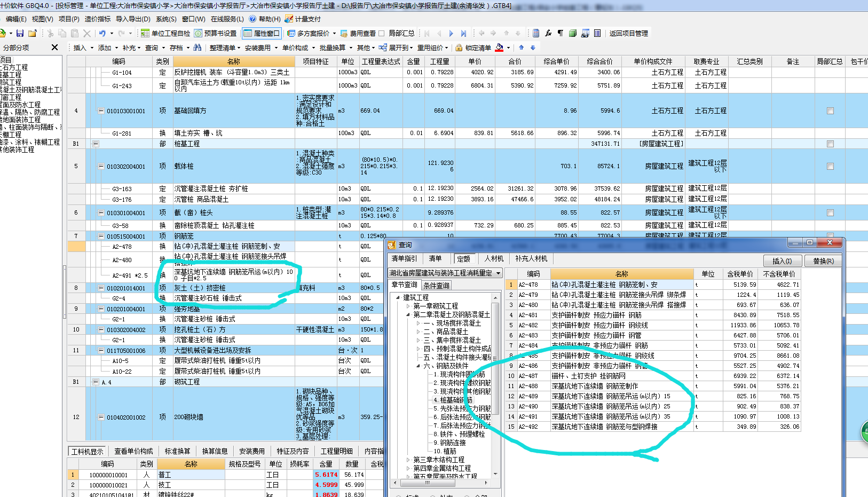Image resolution: width=868 pixels, height=497 pixels.
Task: Open 湖北省房屋建筑 quota library dropdown
Action: (x=499, y=273)
